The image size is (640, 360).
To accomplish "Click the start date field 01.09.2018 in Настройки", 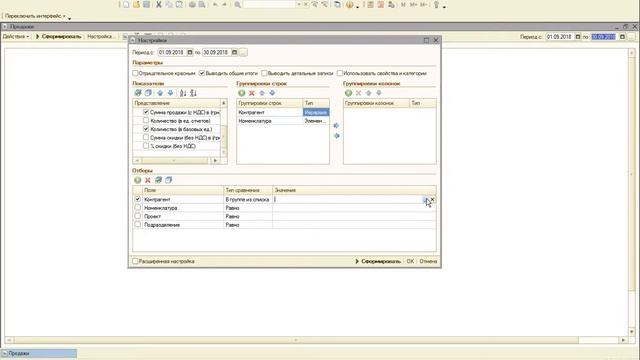I will pos(172,52).
